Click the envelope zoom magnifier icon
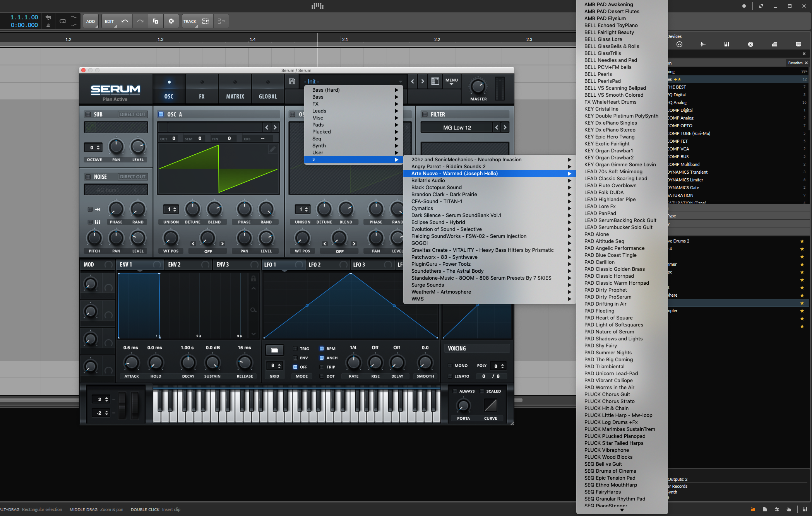 coord(253,310)
